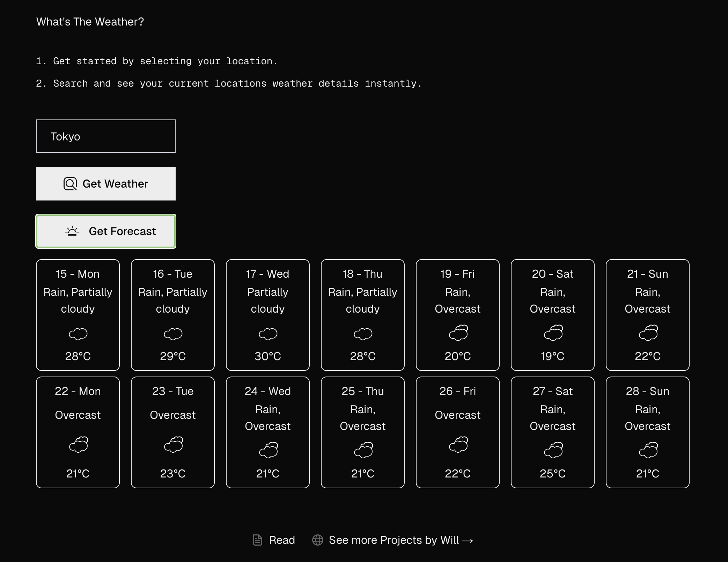Click the overcast icon on 23 - Tue card

[173, 444]
